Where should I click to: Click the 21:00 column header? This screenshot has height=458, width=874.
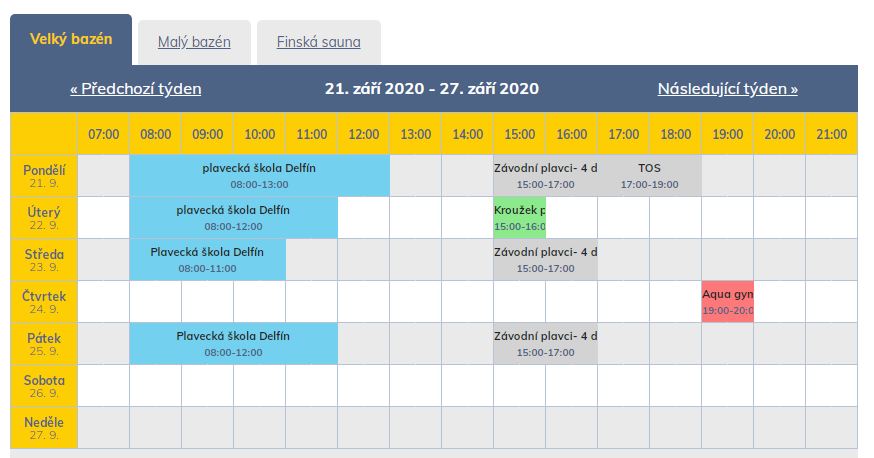click(831, 134)
